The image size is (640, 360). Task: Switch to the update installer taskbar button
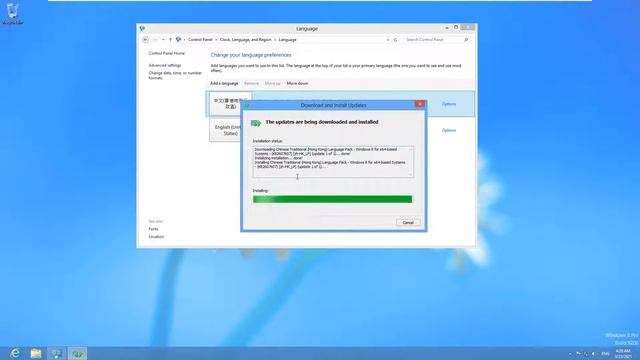[x=77, y=353]
